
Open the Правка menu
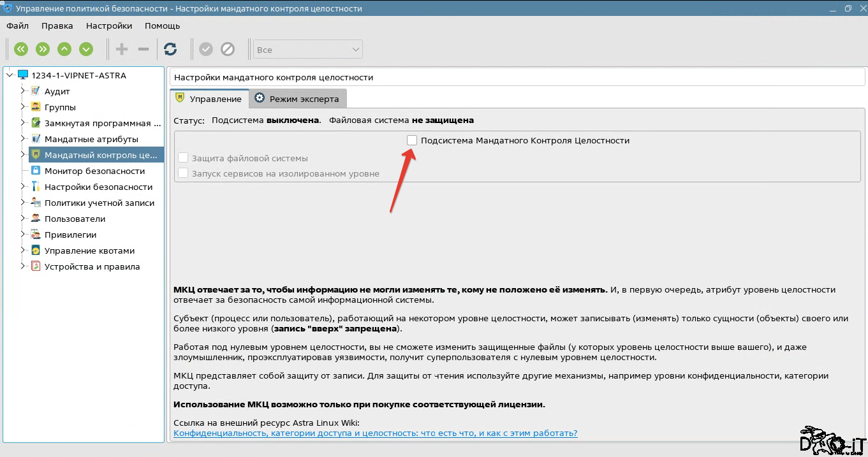[57, 26]
